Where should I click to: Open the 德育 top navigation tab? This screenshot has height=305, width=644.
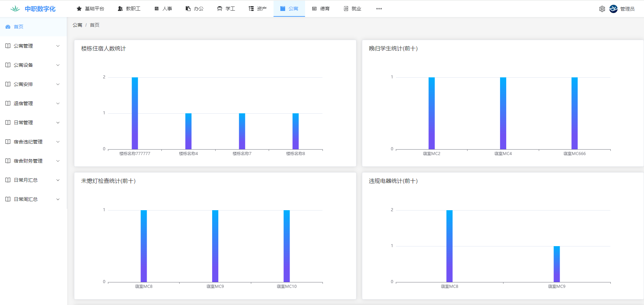coord(321,9)
